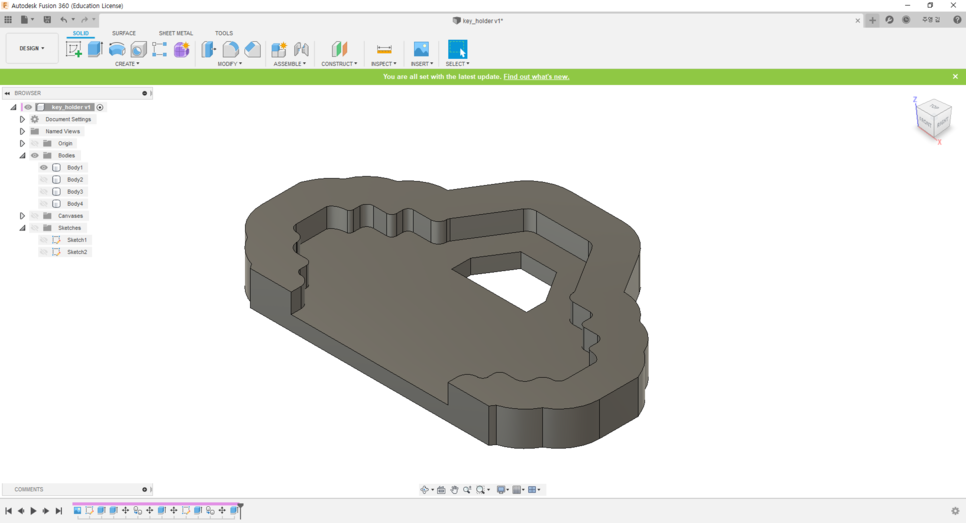The width and height of the screenshot is (966, 523).
Task: Open the data panel grid icon
Action: pyautogui.click(x=8, y=20)
